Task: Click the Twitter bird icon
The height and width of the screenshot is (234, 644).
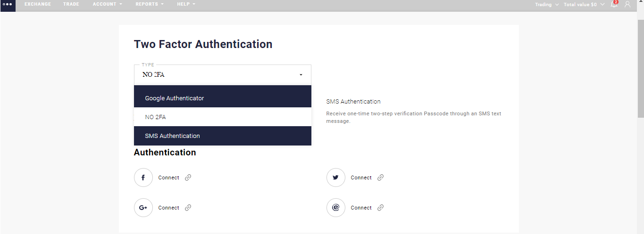Action: pos(336,178)
